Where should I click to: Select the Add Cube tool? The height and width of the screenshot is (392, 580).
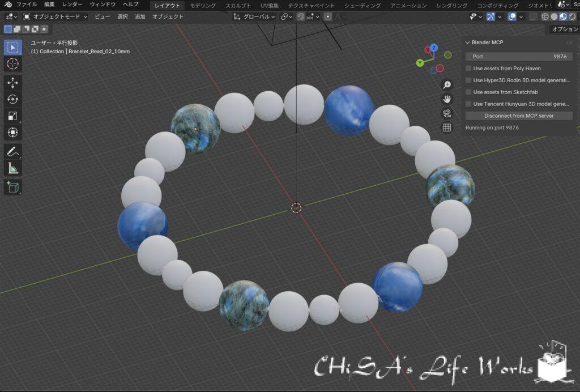(13, 187)
